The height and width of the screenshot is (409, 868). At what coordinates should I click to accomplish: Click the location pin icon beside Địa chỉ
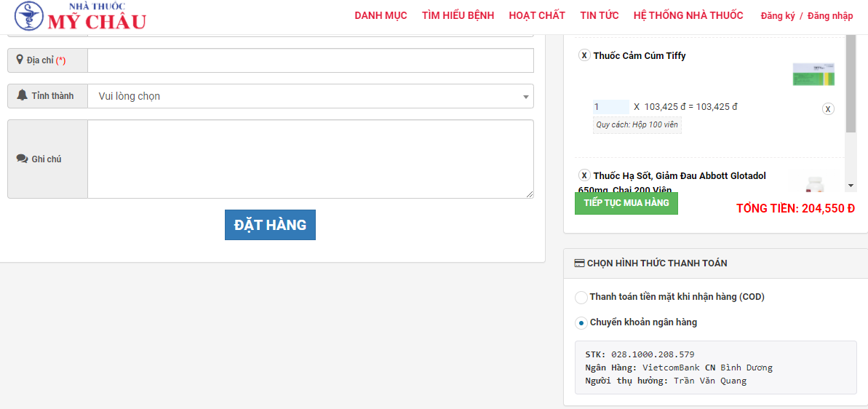(20, 60)
